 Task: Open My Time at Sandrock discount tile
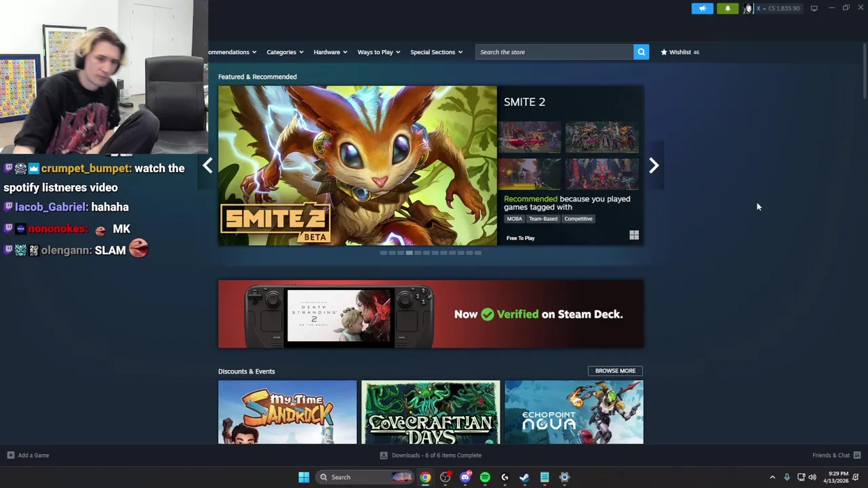click(288, 412)
